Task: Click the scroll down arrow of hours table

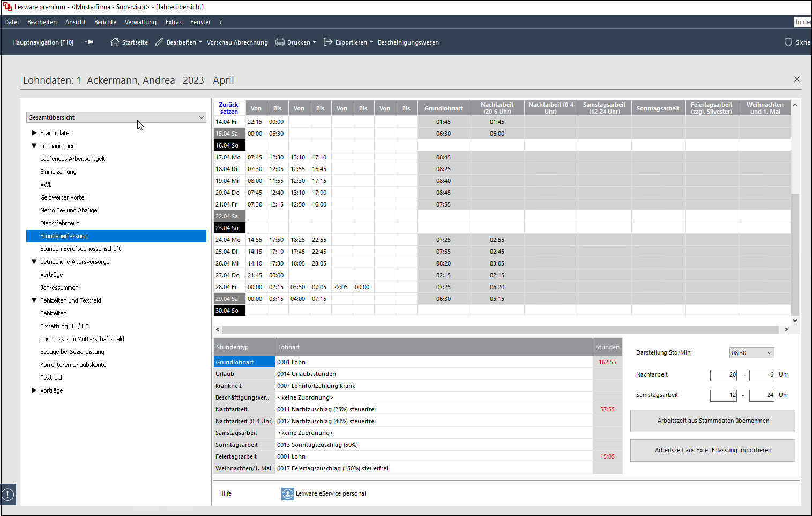Action: tap(795, 321)
